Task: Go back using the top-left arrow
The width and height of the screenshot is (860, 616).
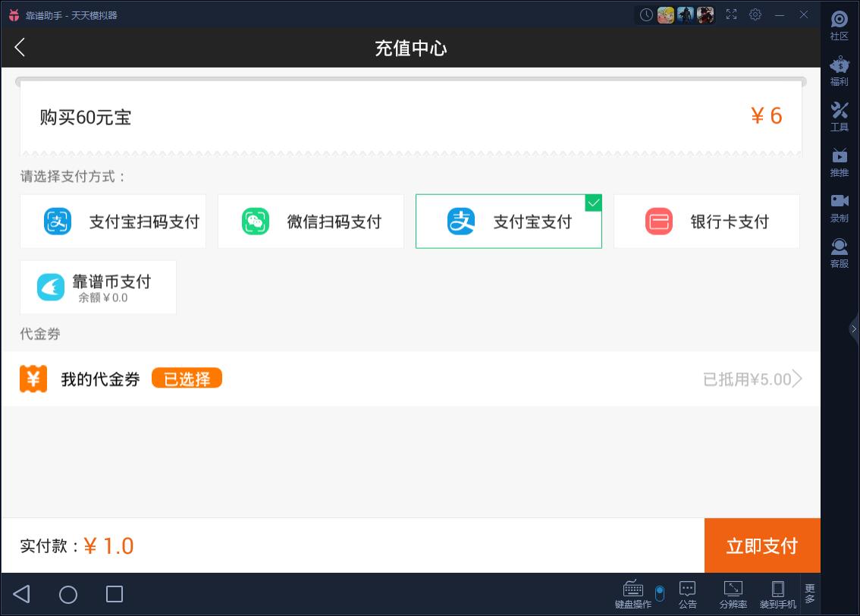Action: tap(20, 48)
